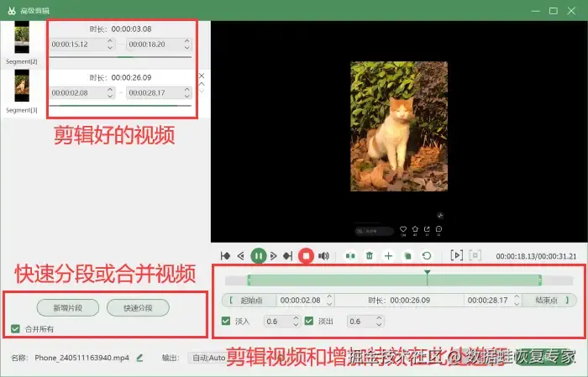The width and height of the screenshot is (588, 377).
Task: Edit the file name with the pencil icon
Action: 140,358
